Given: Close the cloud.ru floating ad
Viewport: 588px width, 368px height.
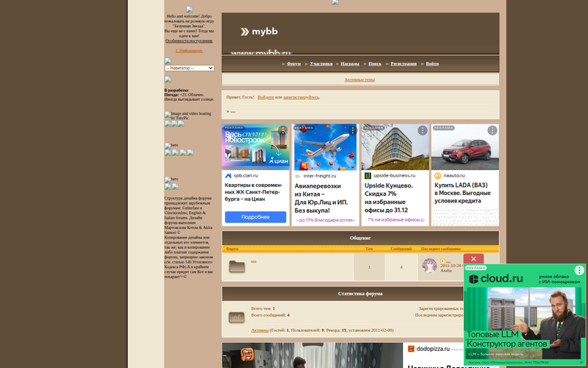Looking at the screenshot, I should click(473, 259).
